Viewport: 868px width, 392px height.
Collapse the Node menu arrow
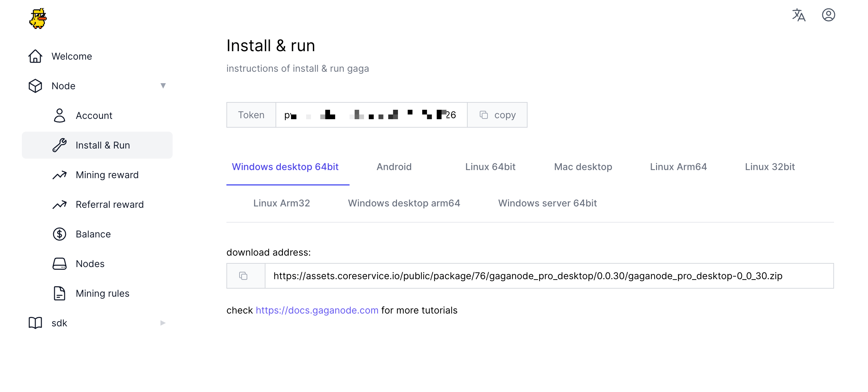pyautogui.click(x=163, y=86)
